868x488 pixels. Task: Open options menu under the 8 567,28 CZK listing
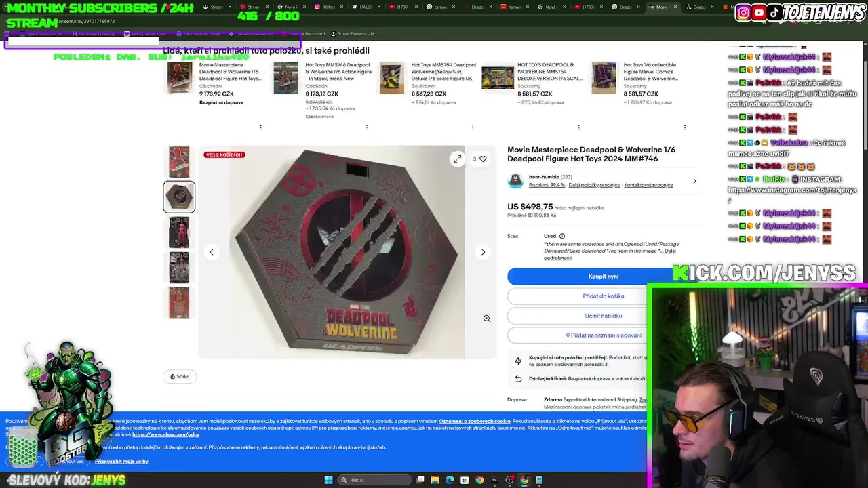coord(473,127)
